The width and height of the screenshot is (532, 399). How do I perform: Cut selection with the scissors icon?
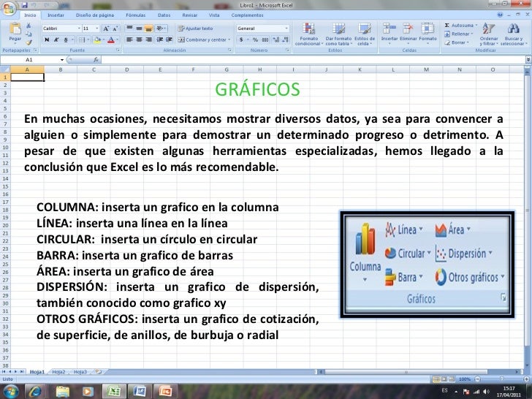(28, 26)
